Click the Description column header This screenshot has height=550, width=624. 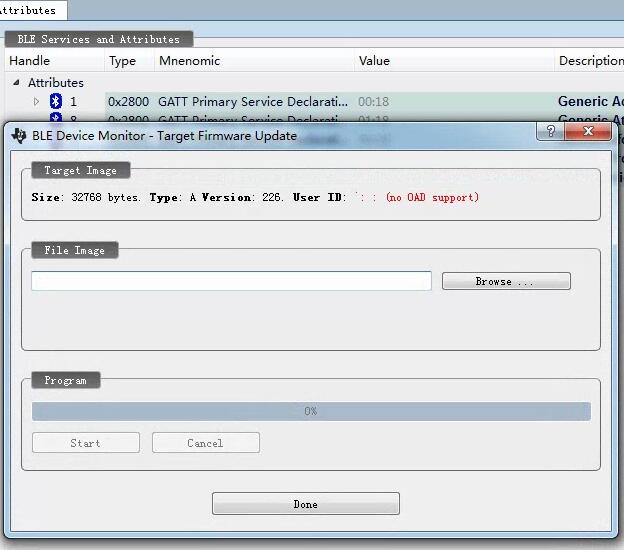point(591,60)
